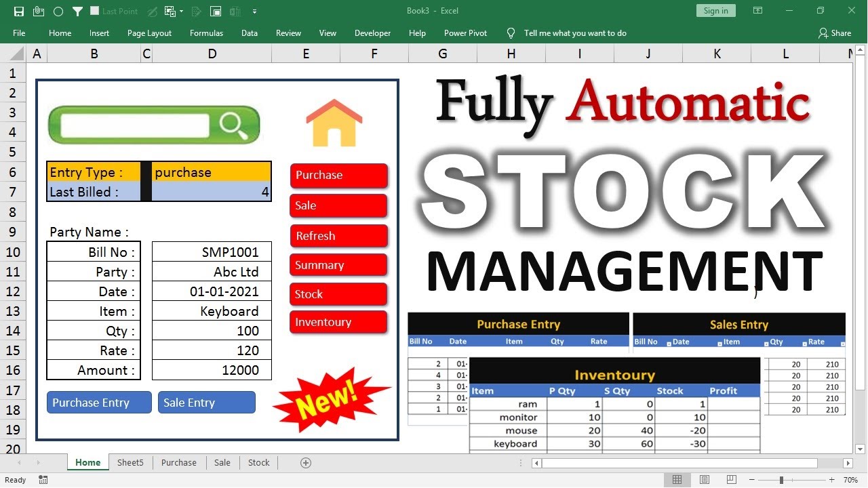Select the 12000 amount cell
This screenshot has height=488, width=868.
pyautogui.click(x=212, y=370)
